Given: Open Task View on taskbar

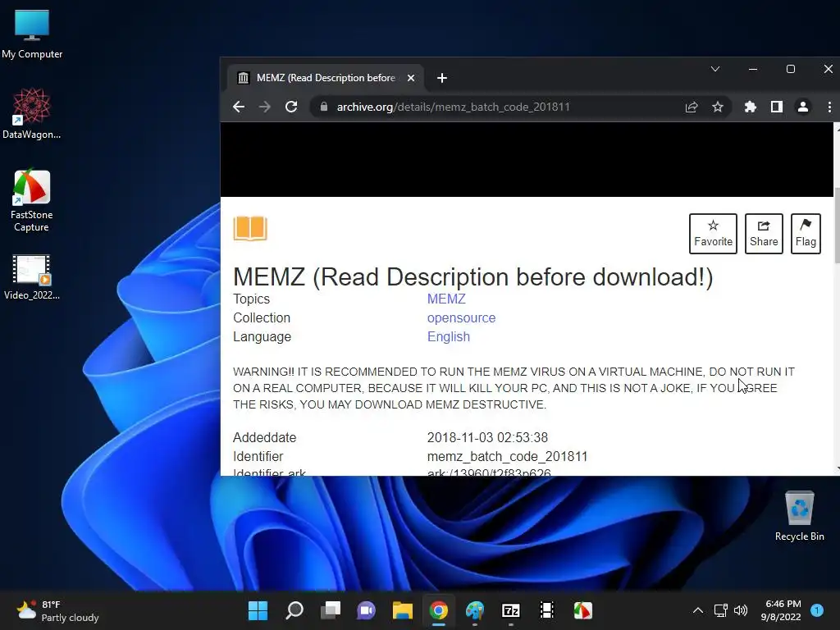Looking at the screenshot, I should pyautogui.click(x=330, y=610).
